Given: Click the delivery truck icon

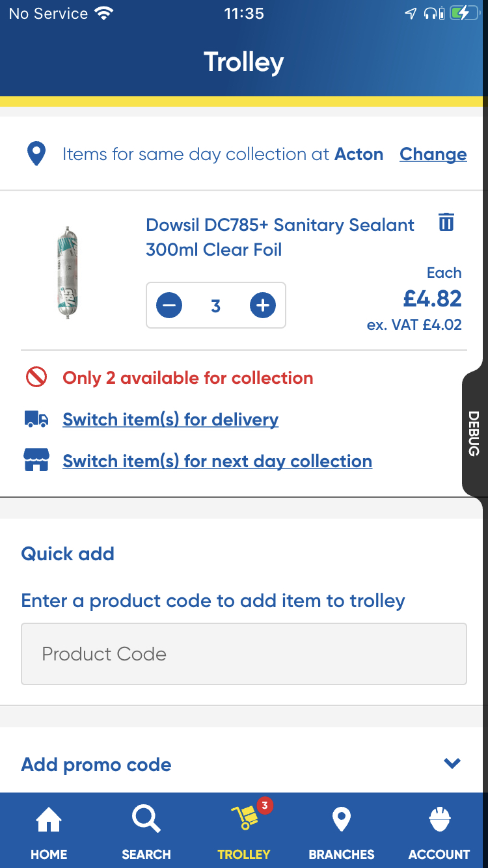Looking at the screenshot, I should coord(36,420).
